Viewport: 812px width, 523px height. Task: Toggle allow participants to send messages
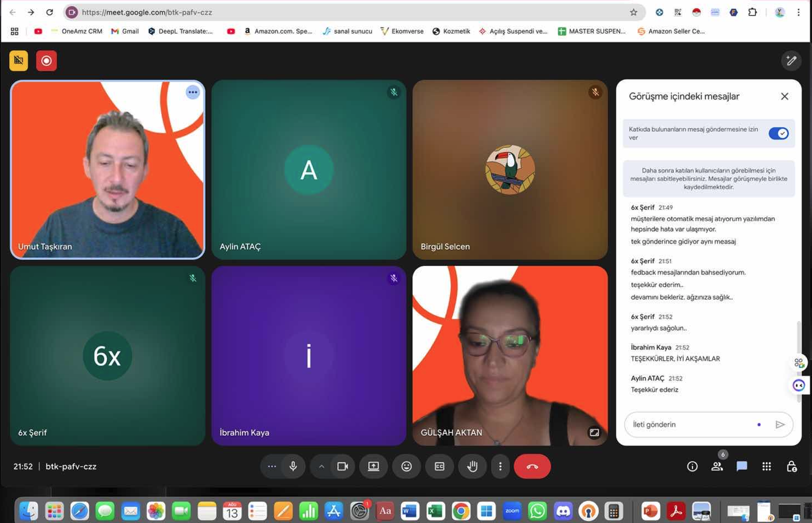pos(778,134)
